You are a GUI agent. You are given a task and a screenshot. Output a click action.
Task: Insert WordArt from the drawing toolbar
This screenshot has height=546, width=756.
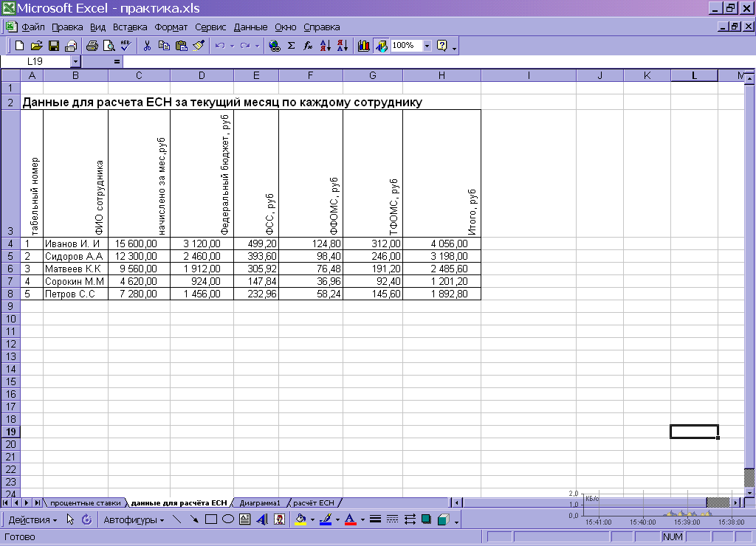pos(262,519)
